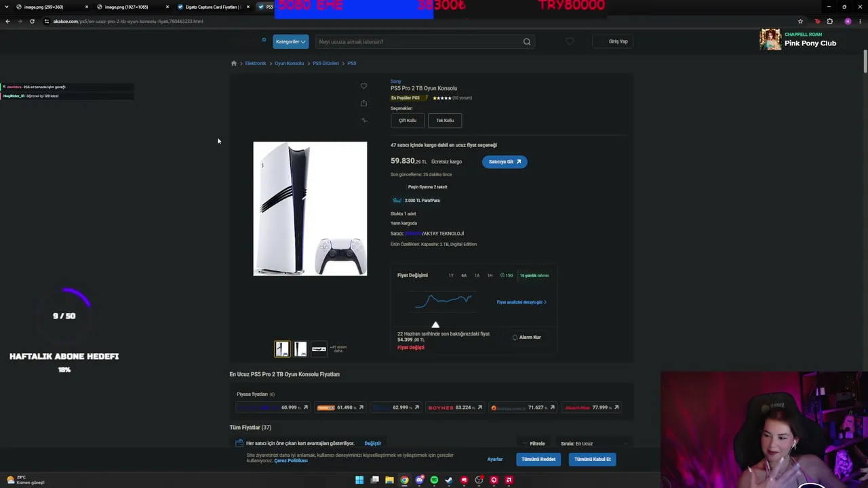
Task: Open the Windows Start menu
Action: coord(359,480)
